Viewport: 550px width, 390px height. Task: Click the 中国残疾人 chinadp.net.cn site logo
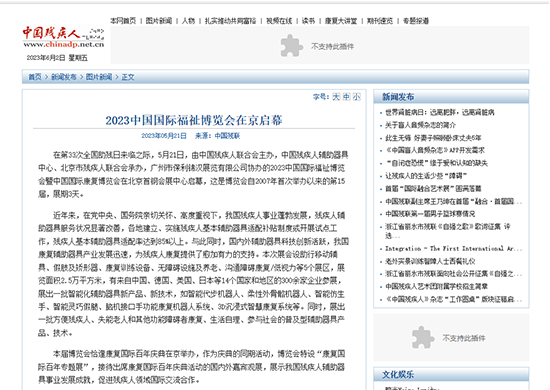pos(63,37)
